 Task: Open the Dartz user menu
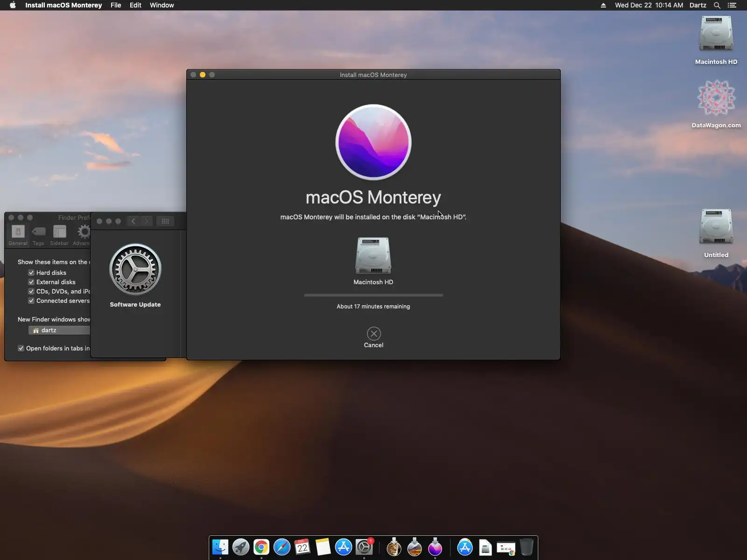coord(698,5)
